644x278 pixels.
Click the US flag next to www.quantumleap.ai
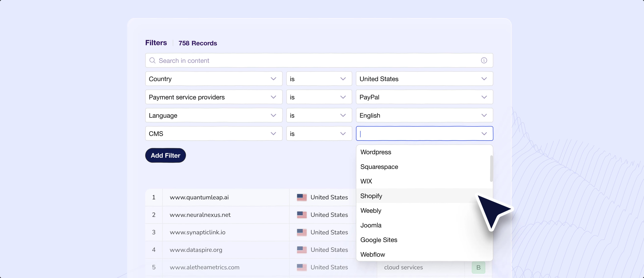coord(302,197)
